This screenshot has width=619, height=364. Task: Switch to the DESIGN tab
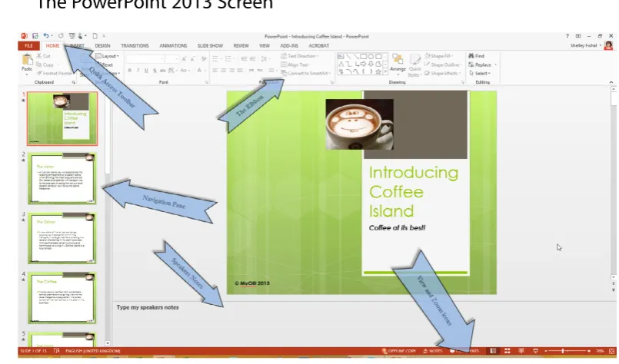[102, 46]
